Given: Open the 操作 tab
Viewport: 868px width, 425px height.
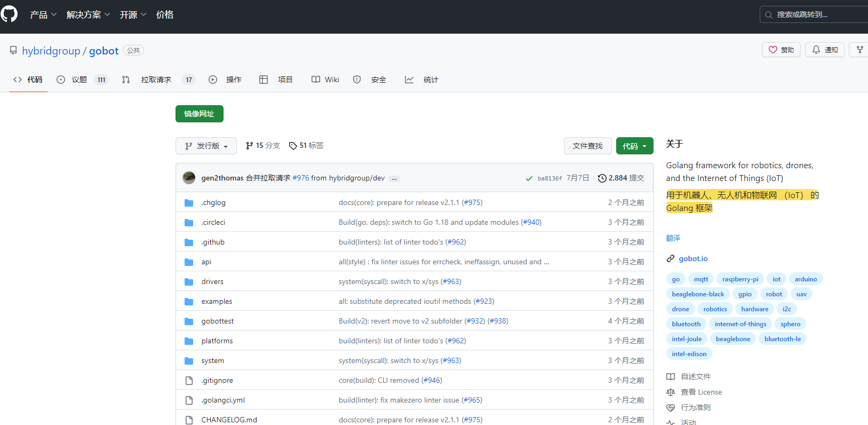Looking at the screenshot, I should (225, 80).
